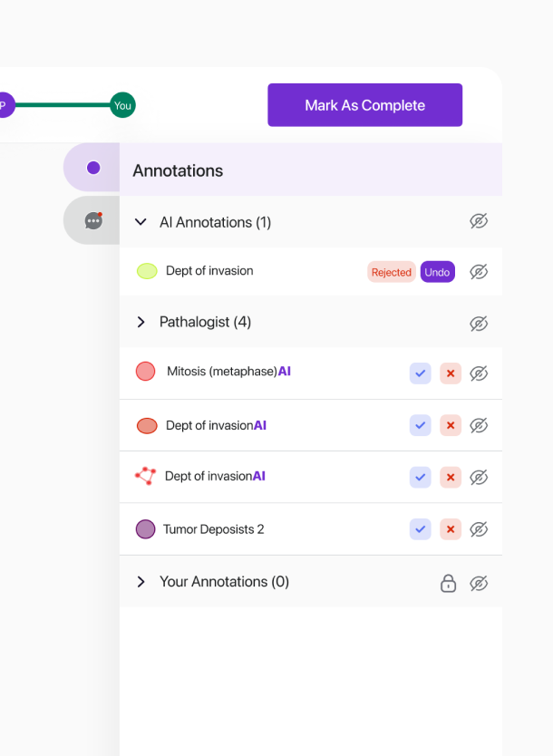Click the purple Tumor Deposists color swatch
The image size is (553, 756).
coord(145,528)
